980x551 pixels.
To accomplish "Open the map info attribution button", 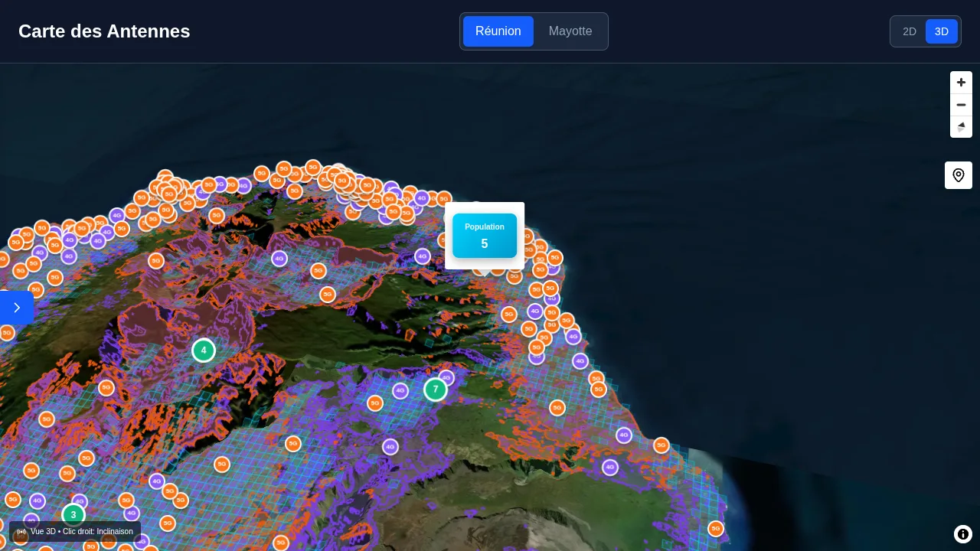I will coord(963,534).
